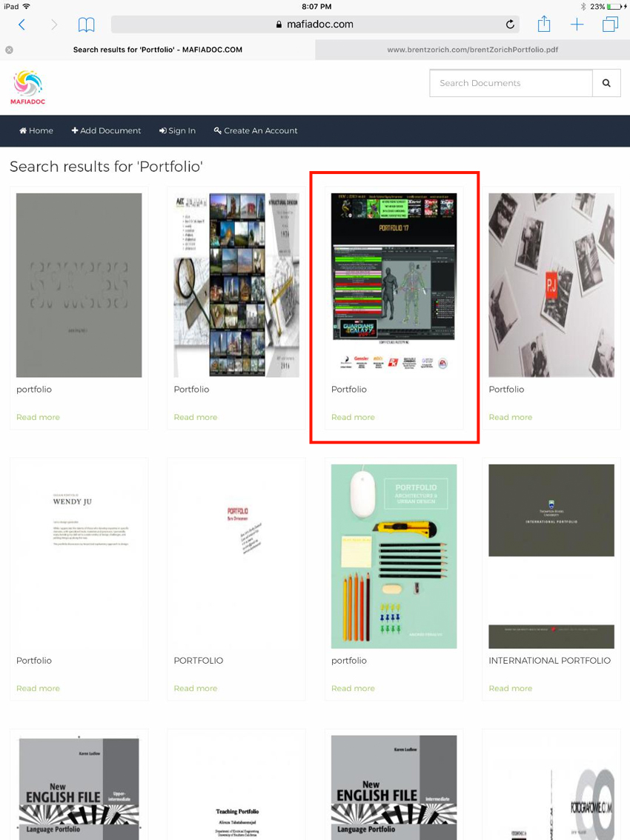
Task: Open the Fotografome.com document thumbnail
Action: coord(551,787)
